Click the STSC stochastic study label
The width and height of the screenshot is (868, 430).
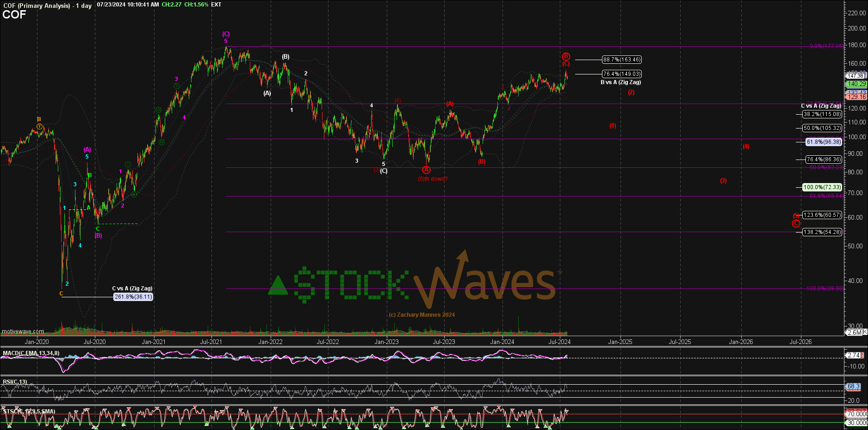click(29, 411)
